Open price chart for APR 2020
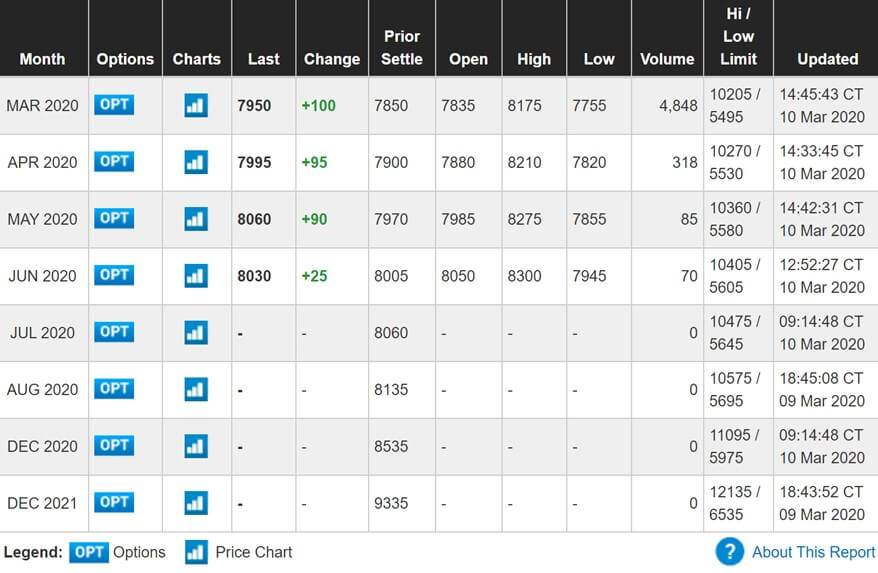Screen dimensions: 878x573 coord(196,162)
